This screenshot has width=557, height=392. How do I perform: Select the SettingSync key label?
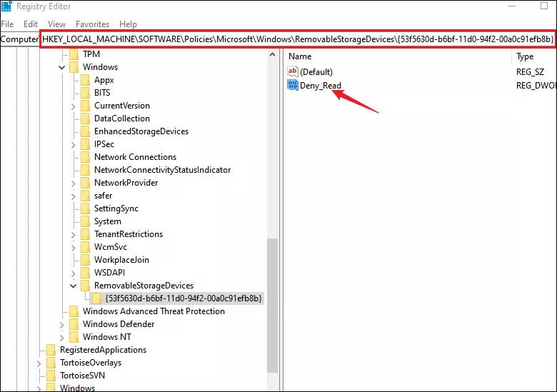(116, 208)
